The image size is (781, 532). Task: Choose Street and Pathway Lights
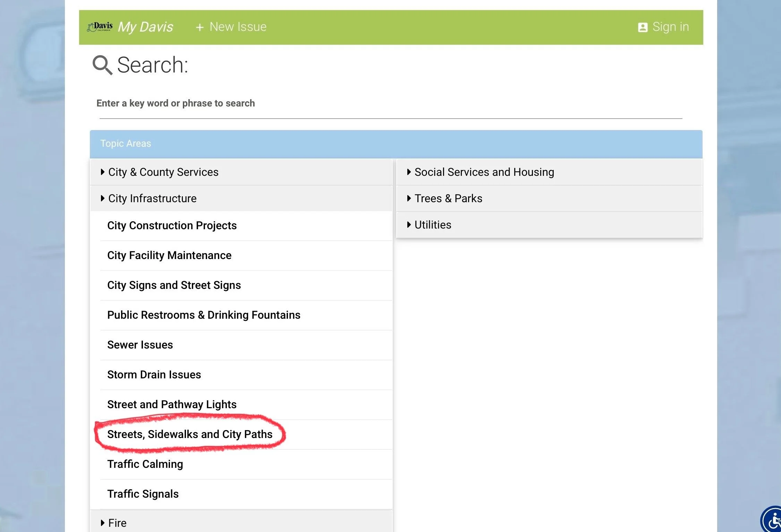(x=172, y=404)
